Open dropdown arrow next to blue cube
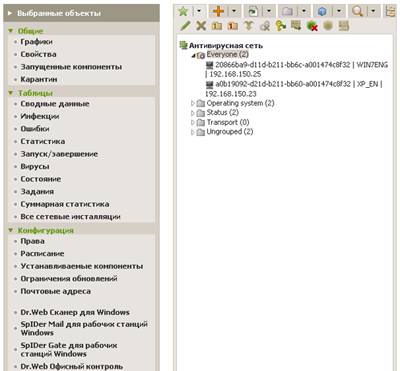The height and width of the screenshot is (371, 400). tap(338, 11)
